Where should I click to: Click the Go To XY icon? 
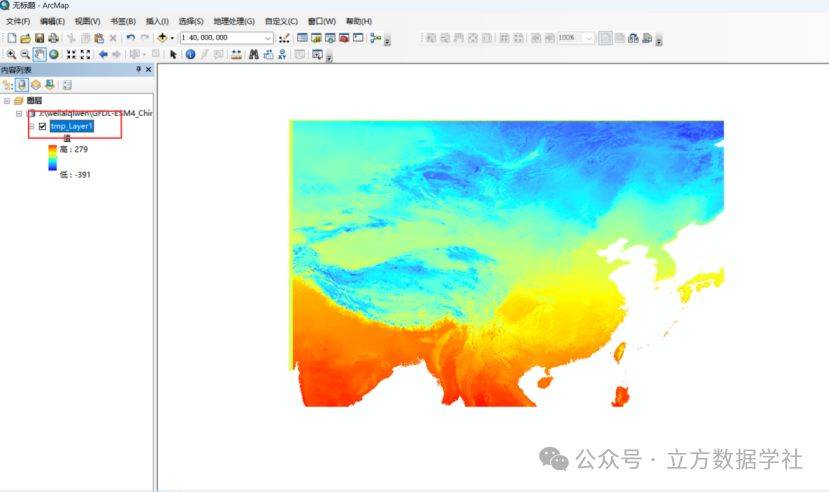tap(282, 54)
